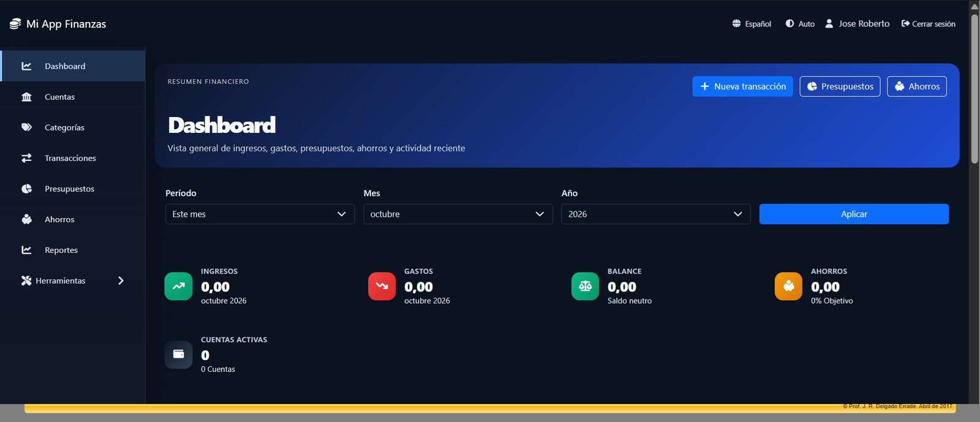The width and height of the screenshot is (980, 422).
Task: Click the Cerrar sesión link
Action: point(929,24)
